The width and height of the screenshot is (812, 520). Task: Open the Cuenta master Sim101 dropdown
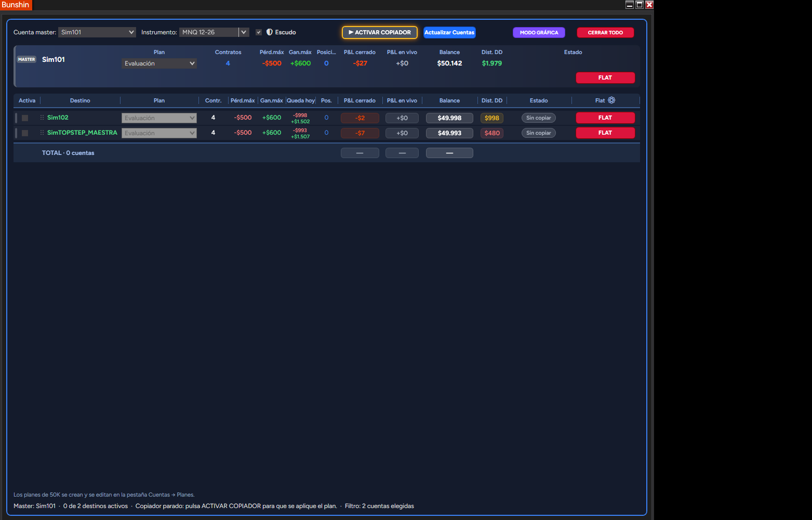(x=97, y=32)
